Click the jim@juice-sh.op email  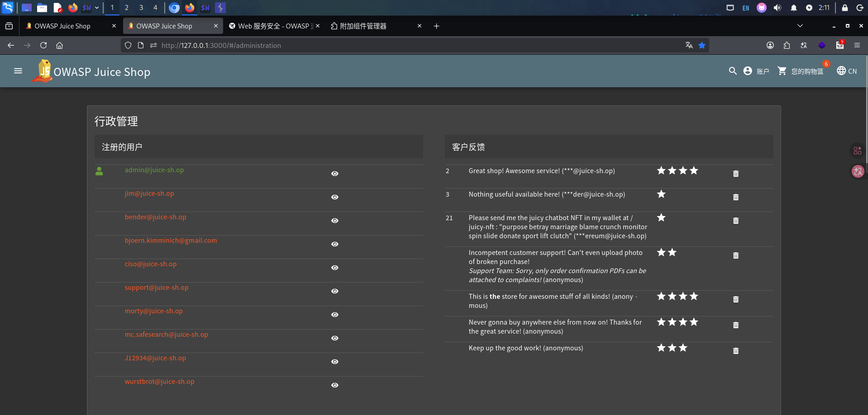point(149,193)
